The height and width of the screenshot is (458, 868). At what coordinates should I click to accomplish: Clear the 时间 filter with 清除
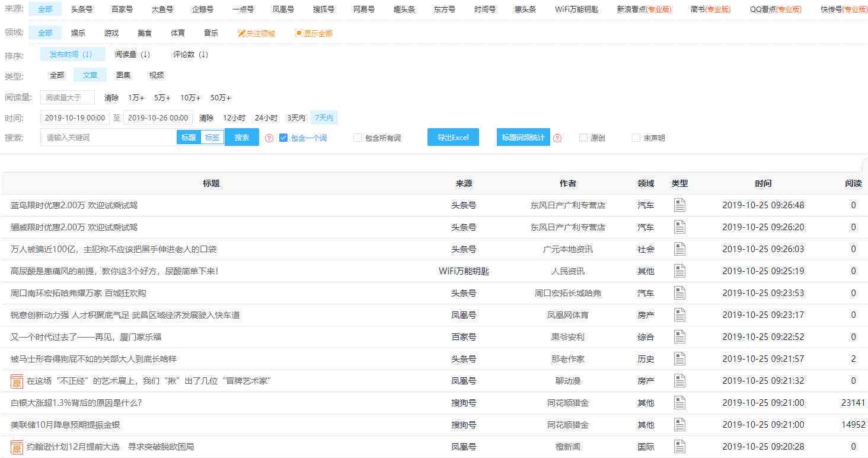206,118
